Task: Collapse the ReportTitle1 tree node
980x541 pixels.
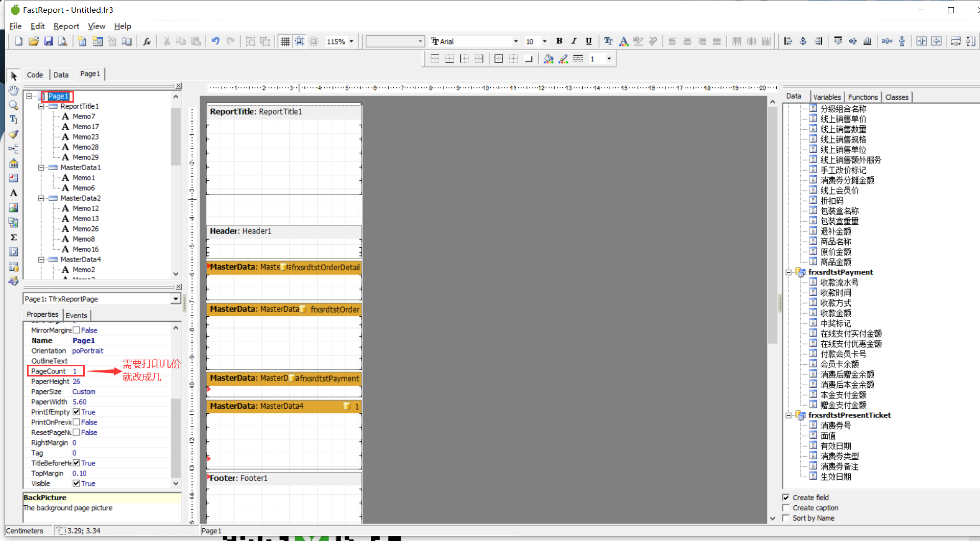Action: click(41, 106)
